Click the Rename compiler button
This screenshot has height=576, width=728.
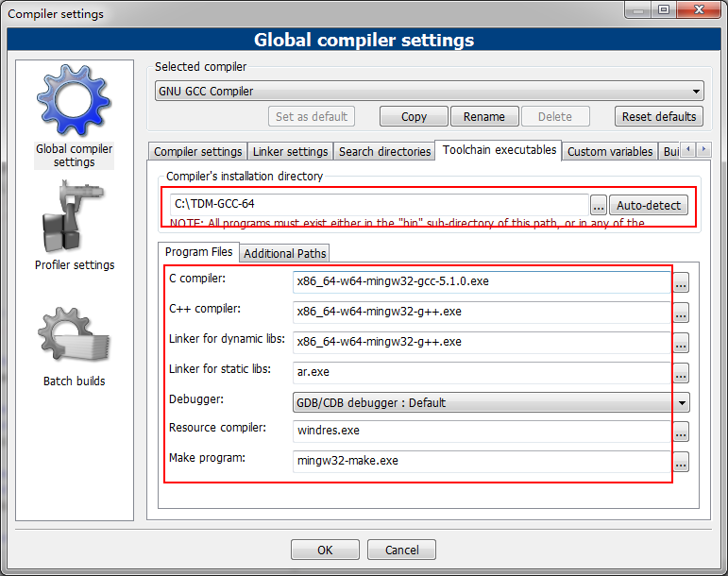pyautogui.click(x=484, y=116)
